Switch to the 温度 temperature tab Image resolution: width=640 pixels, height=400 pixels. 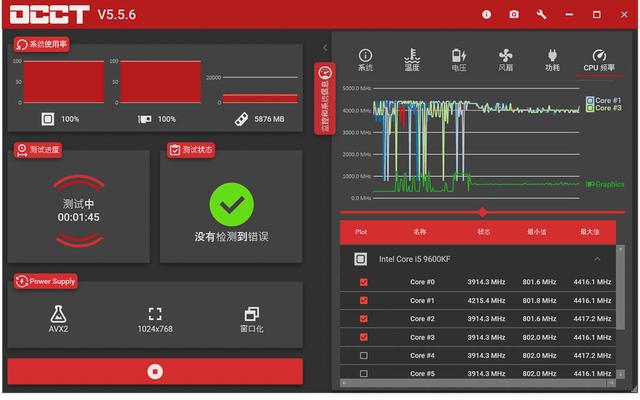pyautogui.click(x=412, y=60)
